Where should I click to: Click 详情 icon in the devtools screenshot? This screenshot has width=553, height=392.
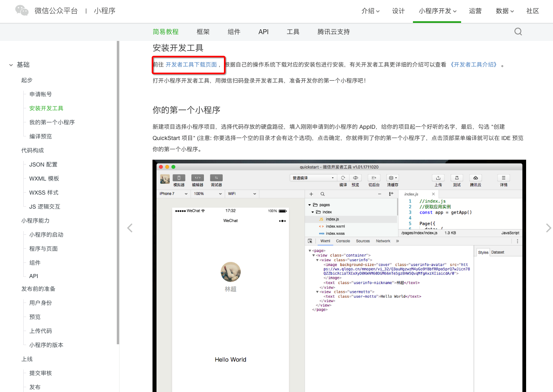tap(504, 178)
